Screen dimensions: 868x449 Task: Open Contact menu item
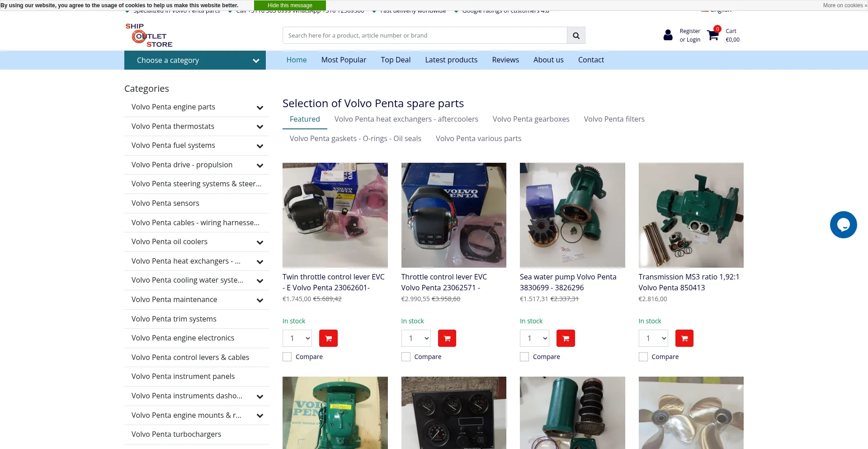click(591, 60)
